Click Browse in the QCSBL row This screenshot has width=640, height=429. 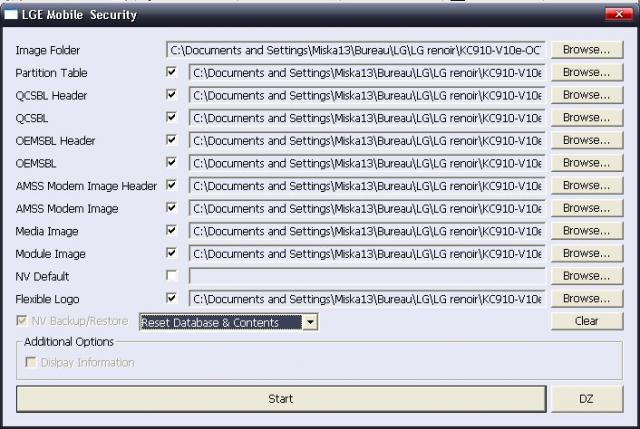tap(587, 118)
